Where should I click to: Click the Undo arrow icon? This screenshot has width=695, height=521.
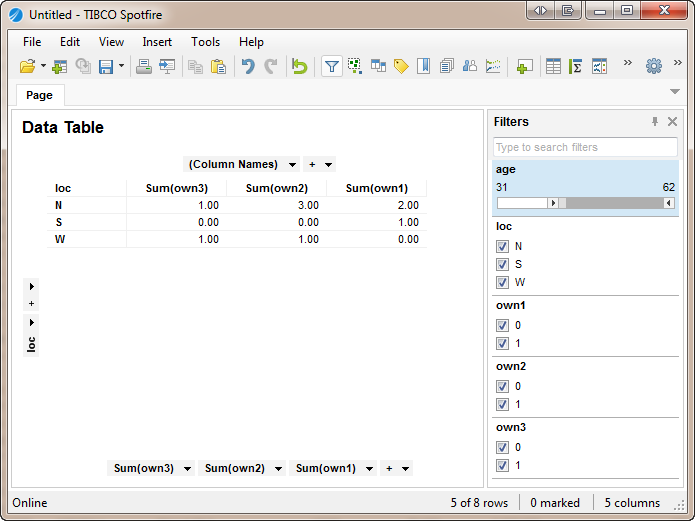(247, 66)
